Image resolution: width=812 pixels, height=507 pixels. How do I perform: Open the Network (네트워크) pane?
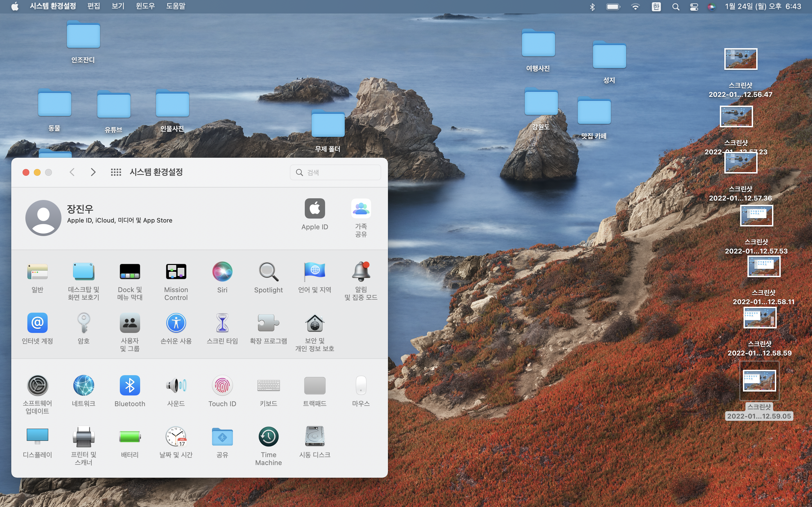coord(83,386)
